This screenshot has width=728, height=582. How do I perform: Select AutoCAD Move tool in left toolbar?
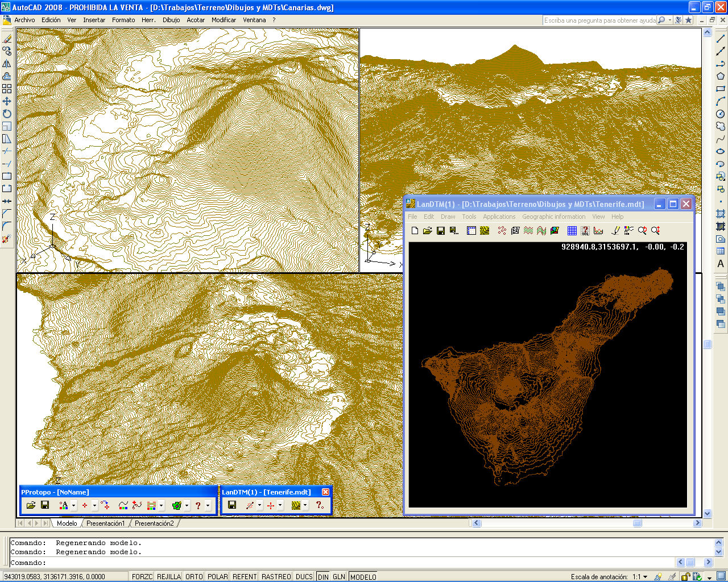pos(7,101)
